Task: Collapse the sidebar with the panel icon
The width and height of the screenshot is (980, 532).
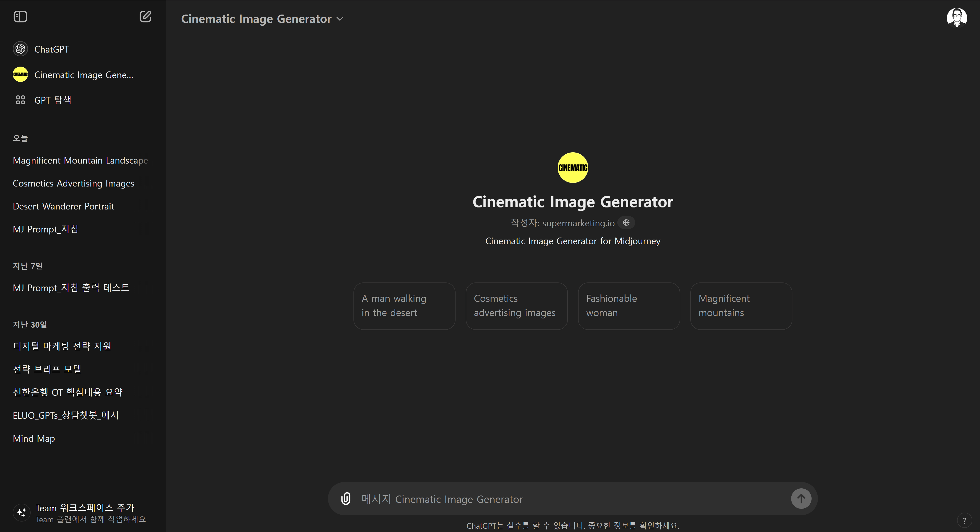Action: pyautogui.click(x=20, y=17)
